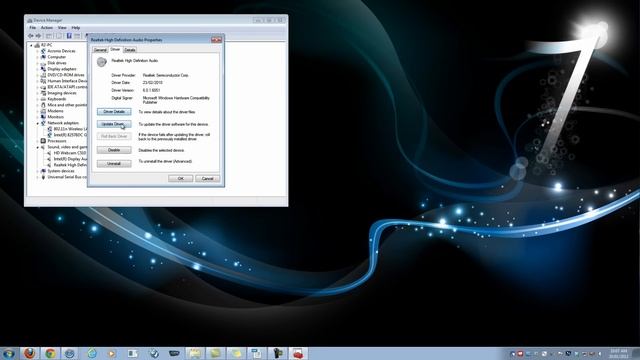This screenshot has height=360, width=640.
Task: Click the Computer category icon in the tree
Action: tap(43, 57)
